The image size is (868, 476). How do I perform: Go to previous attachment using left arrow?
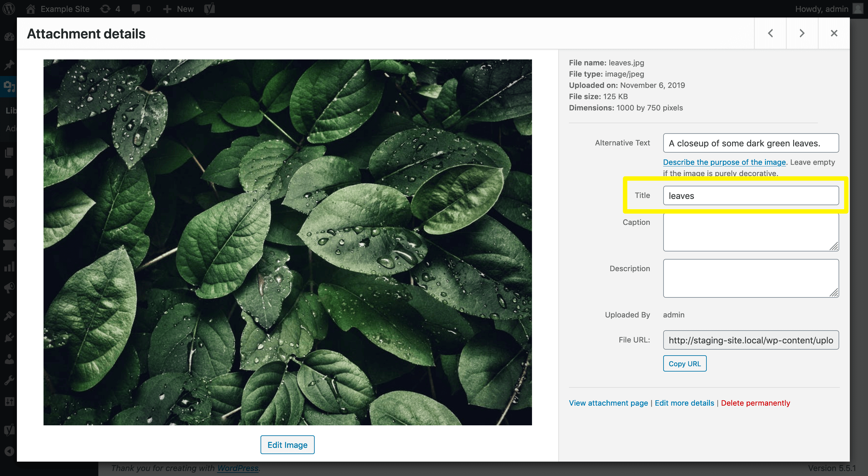click(x=770, y=33)
